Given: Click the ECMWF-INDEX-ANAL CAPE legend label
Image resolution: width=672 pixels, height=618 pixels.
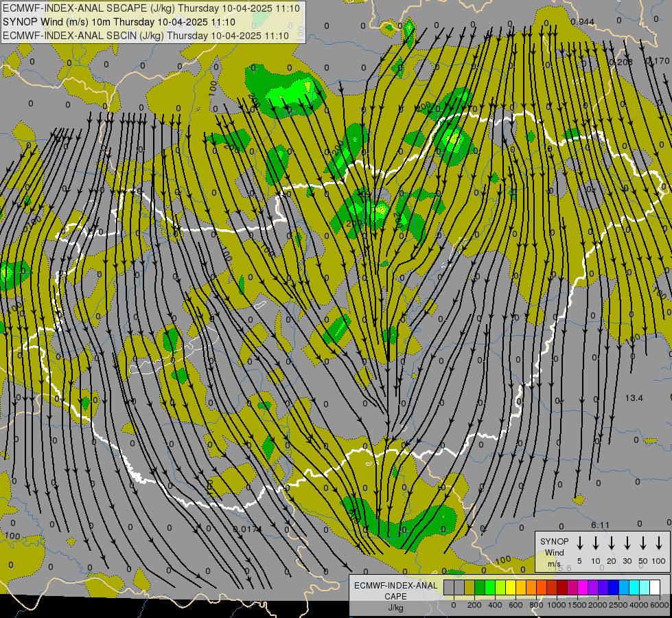Looking at the screenshot, I should 395,591.
